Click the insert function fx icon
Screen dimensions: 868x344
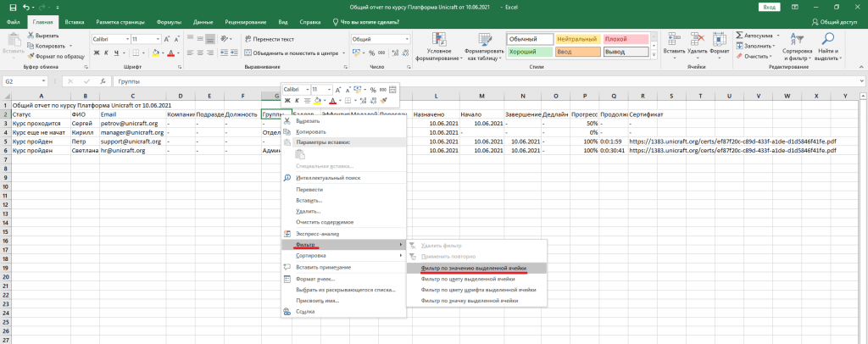point(103,81)
